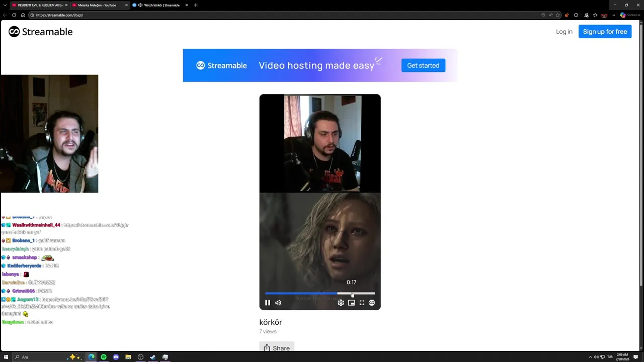Viewport: 644px width, 362px height.
Task: Click the system tray volume icon
Action: pos(596,357)
